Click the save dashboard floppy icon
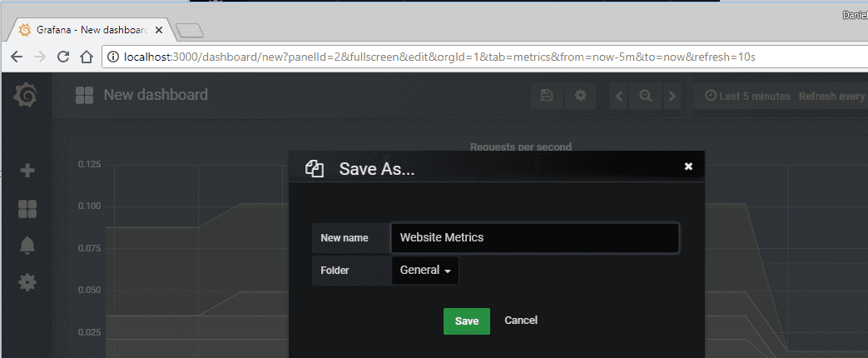The width and height of the screenshot is (868, 358). 547,95
